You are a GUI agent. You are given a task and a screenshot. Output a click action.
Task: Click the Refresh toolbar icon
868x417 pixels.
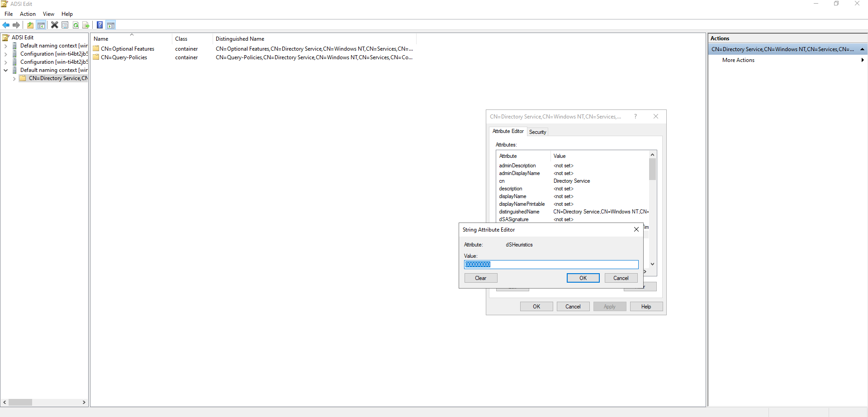[x=76, y=25]
